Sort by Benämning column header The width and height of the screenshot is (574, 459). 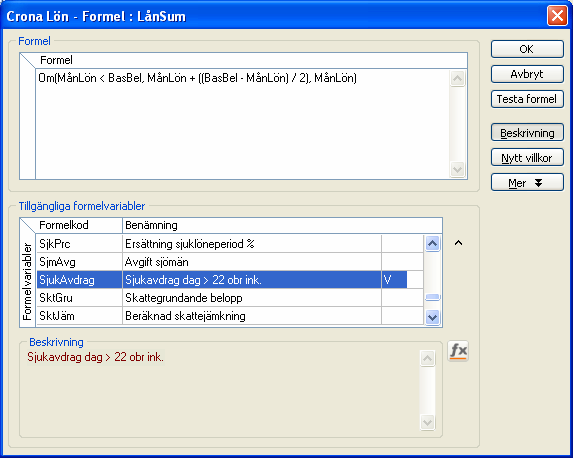click(x=282, y=225)
